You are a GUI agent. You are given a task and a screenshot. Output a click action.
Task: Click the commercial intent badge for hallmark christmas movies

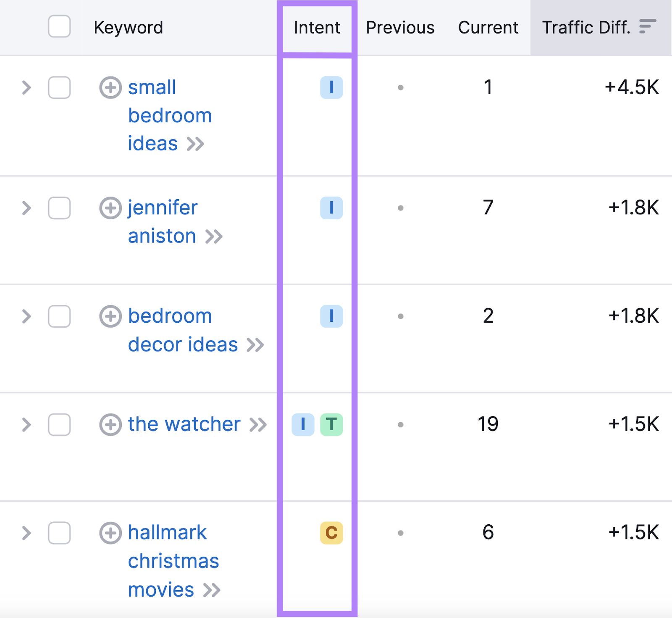331,534
